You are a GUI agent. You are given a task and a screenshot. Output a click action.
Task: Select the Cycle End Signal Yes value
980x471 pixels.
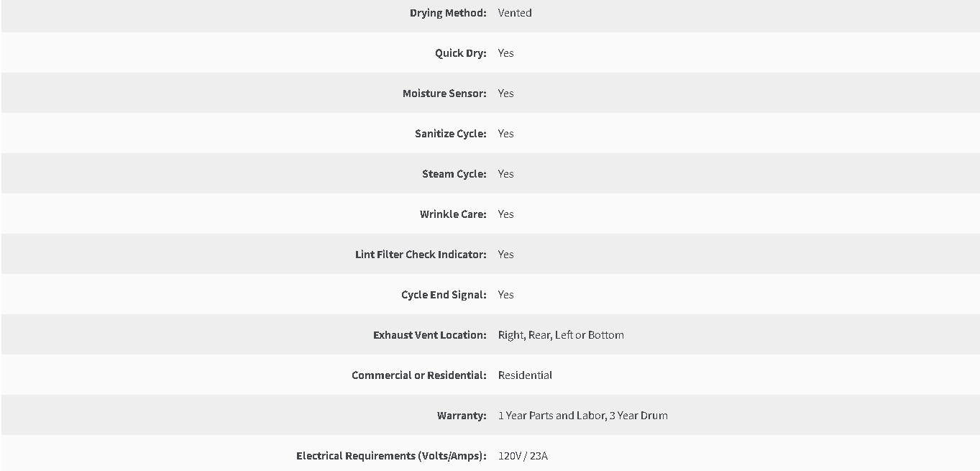(506, 295)
